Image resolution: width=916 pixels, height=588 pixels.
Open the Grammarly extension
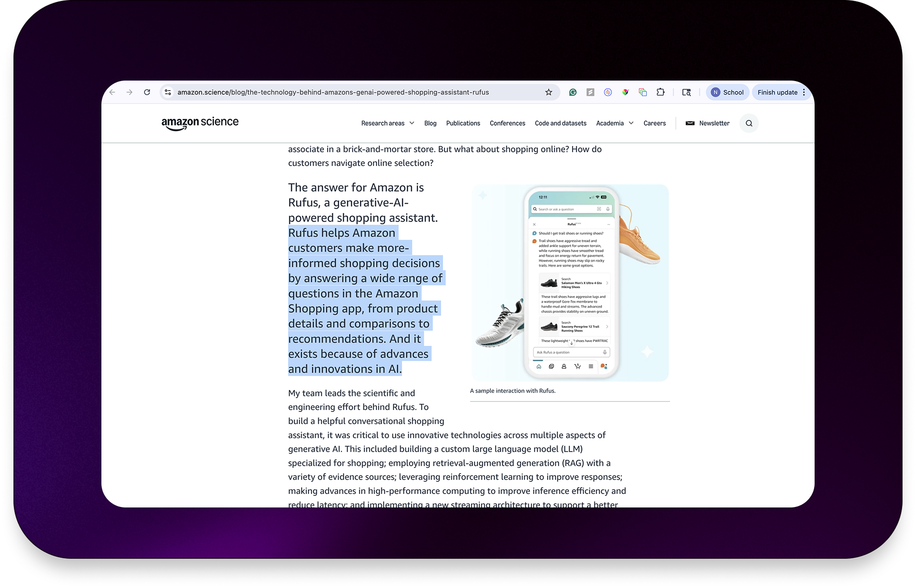pos(573,92)
